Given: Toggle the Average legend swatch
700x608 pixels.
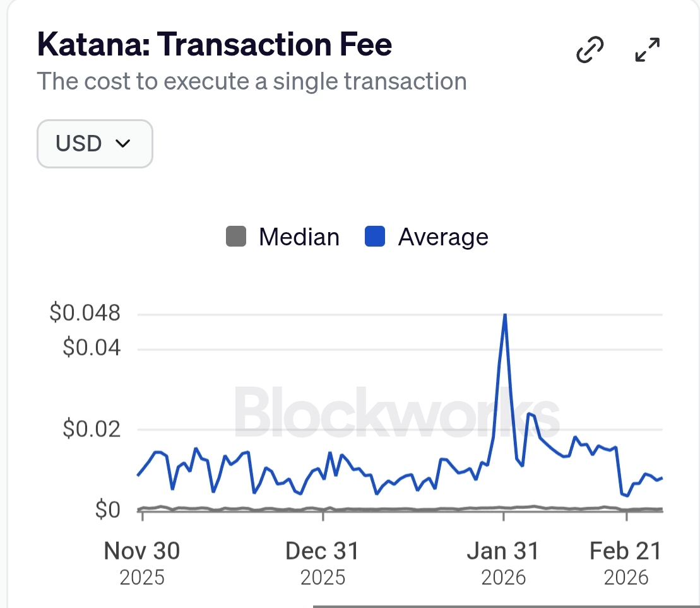Looking at the screenshot, I should tap(375, 237).
